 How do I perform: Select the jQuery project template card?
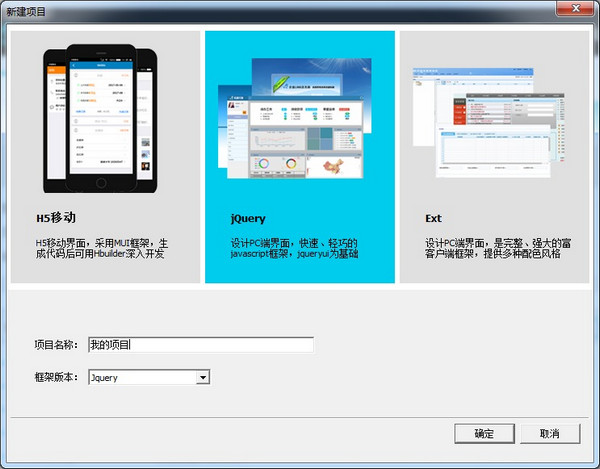tap(300, 157)
